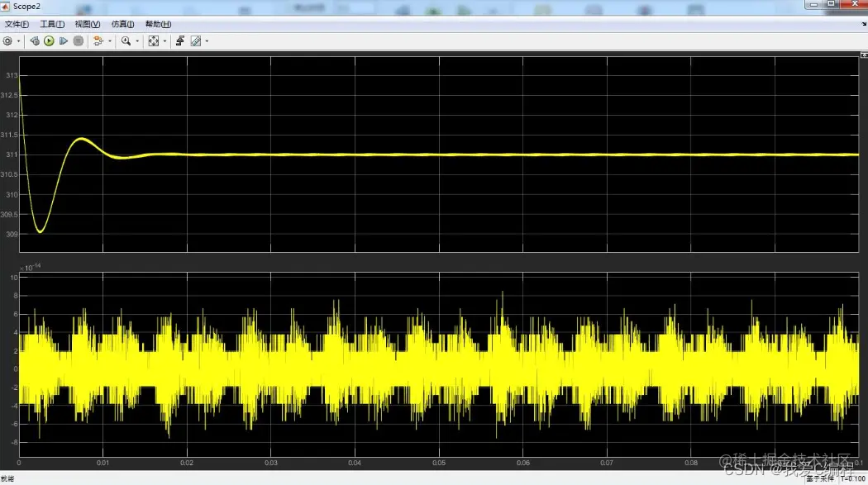Open the 工具(T) menu
Screen dimensions: 868x485
pos(52,24)
